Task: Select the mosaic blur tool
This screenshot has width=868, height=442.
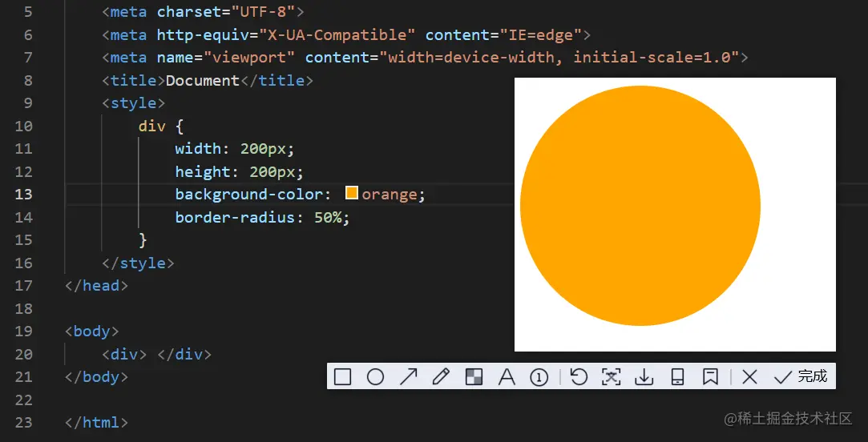Action: 474,376
